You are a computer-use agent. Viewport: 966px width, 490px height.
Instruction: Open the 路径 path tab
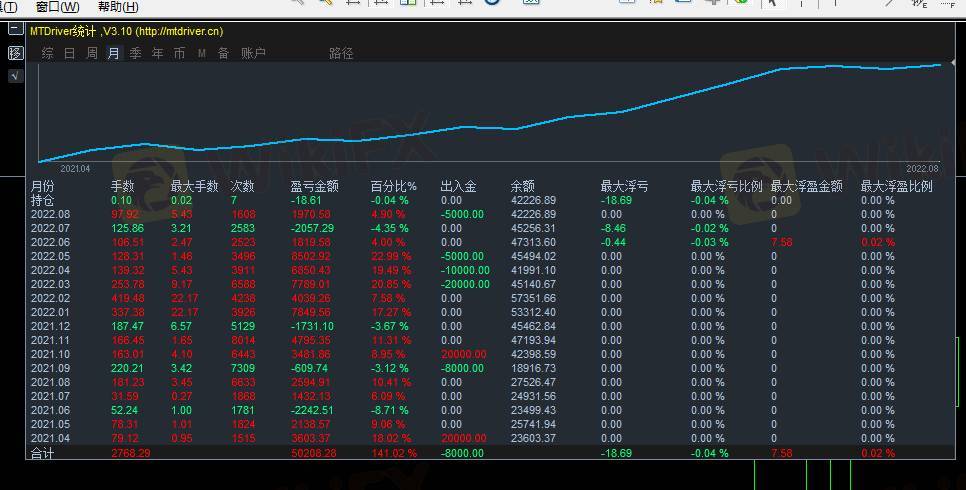(341, 54)
